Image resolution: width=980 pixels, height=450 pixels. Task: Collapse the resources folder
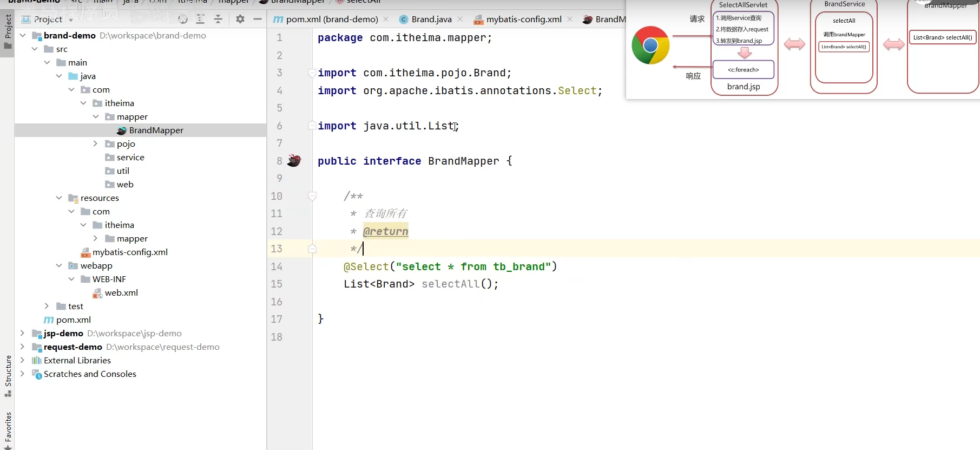[x=59, y=198]
